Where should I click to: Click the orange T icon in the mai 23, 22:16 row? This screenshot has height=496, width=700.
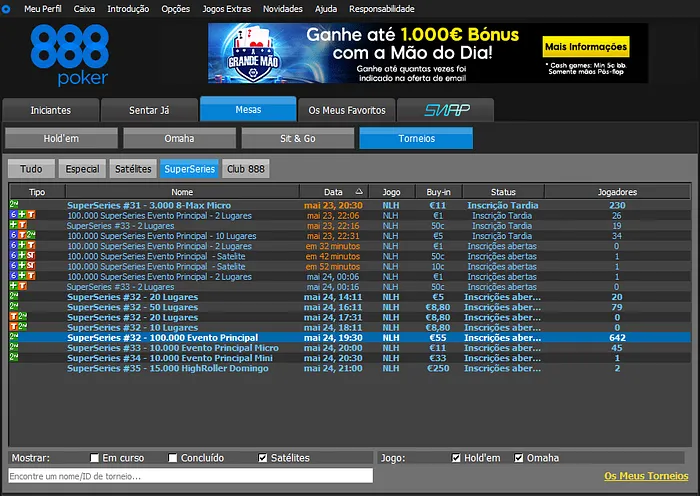22,225
